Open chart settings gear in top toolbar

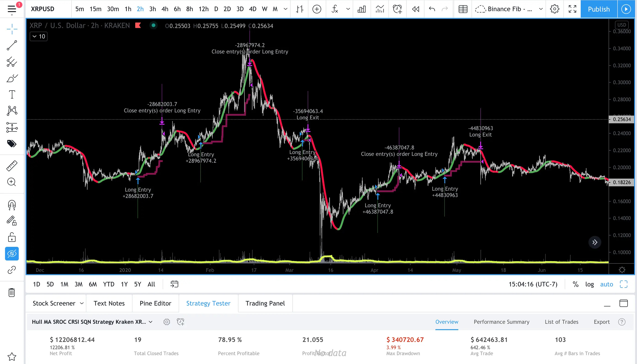tap(554, 9)
